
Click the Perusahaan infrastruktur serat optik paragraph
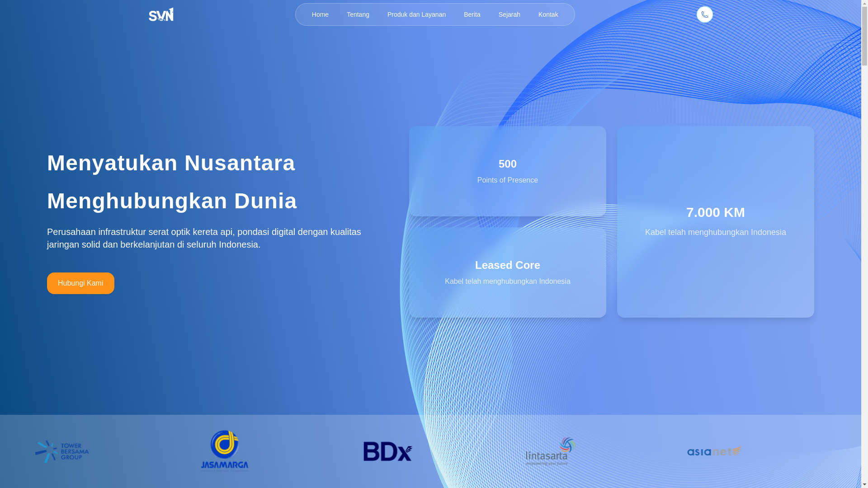(204, 238)
